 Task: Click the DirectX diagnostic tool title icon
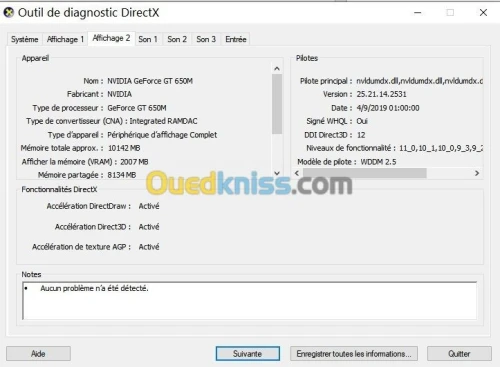tap(9, 13)
